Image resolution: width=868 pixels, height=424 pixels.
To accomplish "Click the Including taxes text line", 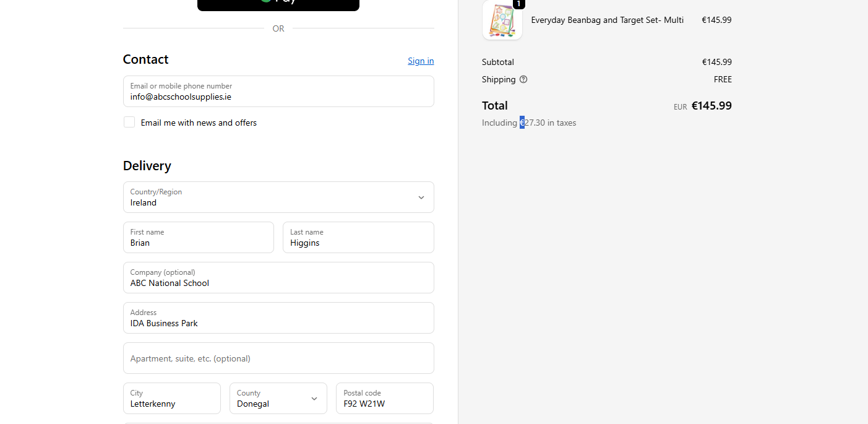I will (529, 123).
